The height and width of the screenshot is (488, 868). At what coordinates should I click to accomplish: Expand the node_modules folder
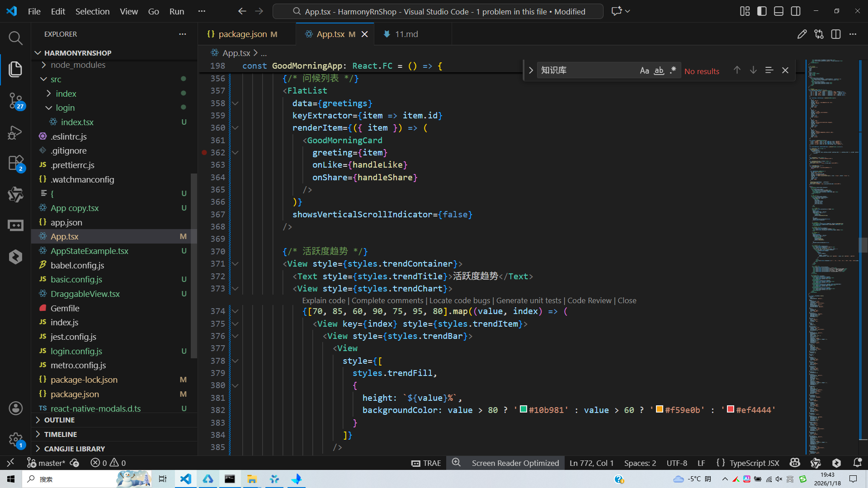click(x=78, y=65)
